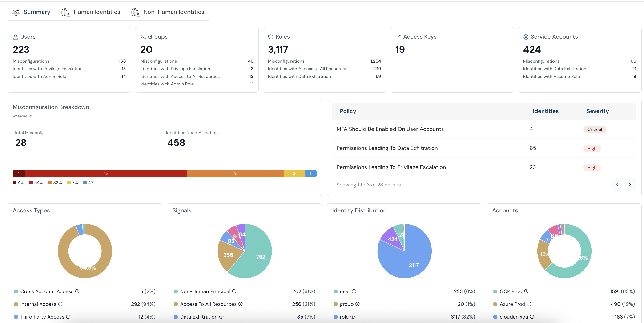Open MFA Should Be Enabled policy row

(x=390, y=129)
